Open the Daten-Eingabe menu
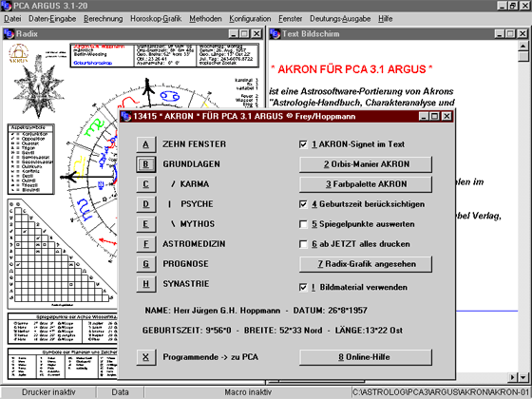The width and height of the screenshot is (532, 399). pyautogui.click(x=52, y=19)
